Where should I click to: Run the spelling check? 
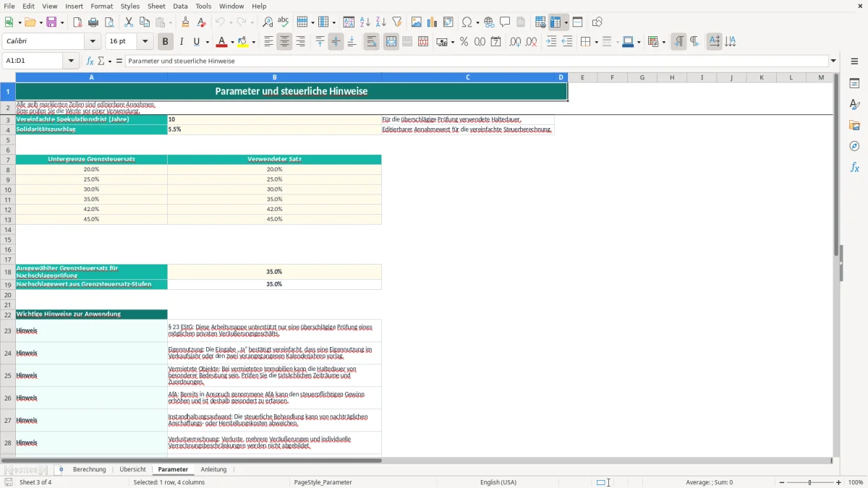pyautogui.click(x=284, y=22)
